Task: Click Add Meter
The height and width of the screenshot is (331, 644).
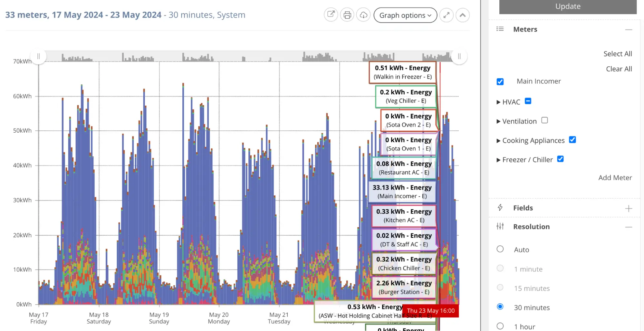Action: point(615,178)
